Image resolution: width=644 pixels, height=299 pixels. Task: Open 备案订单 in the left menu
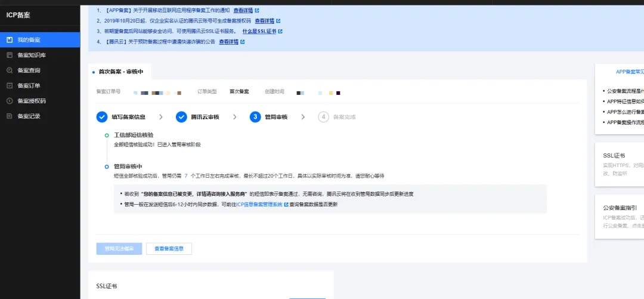click(29, 85)
